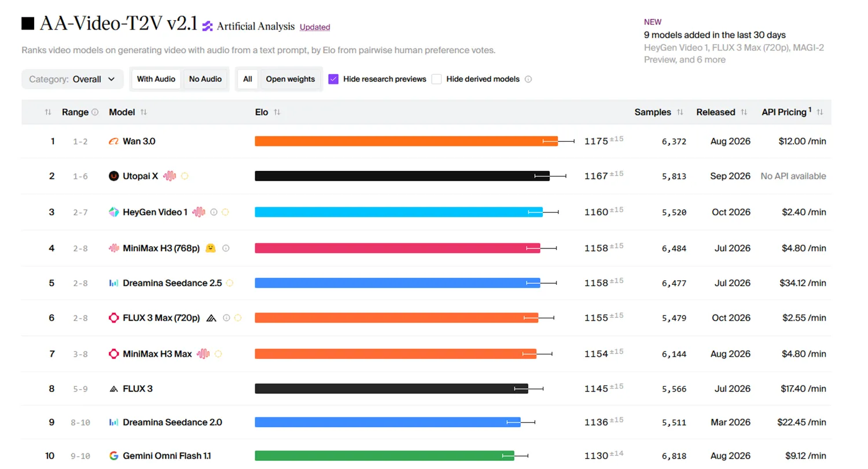Open the Updated link in the header
868x469 pixels.
[315, 27]
